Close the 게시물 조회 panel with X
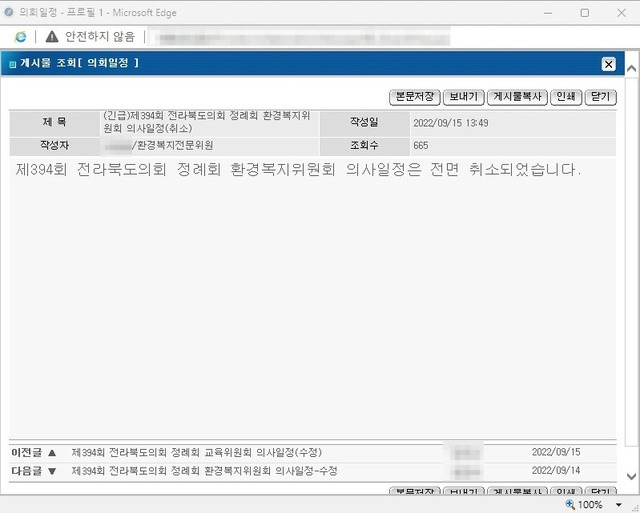The image size is (640, 513). click(x=608, y=64)
